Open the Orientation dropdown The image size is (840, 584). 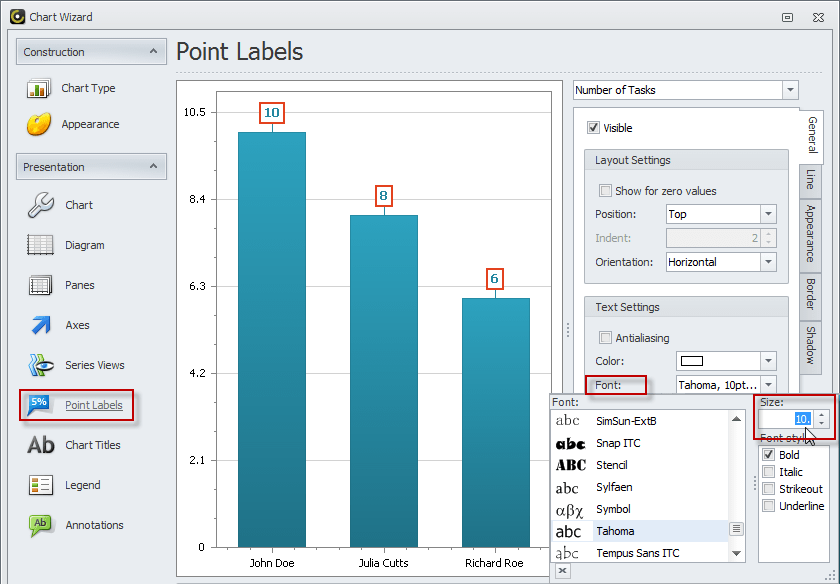768,262
